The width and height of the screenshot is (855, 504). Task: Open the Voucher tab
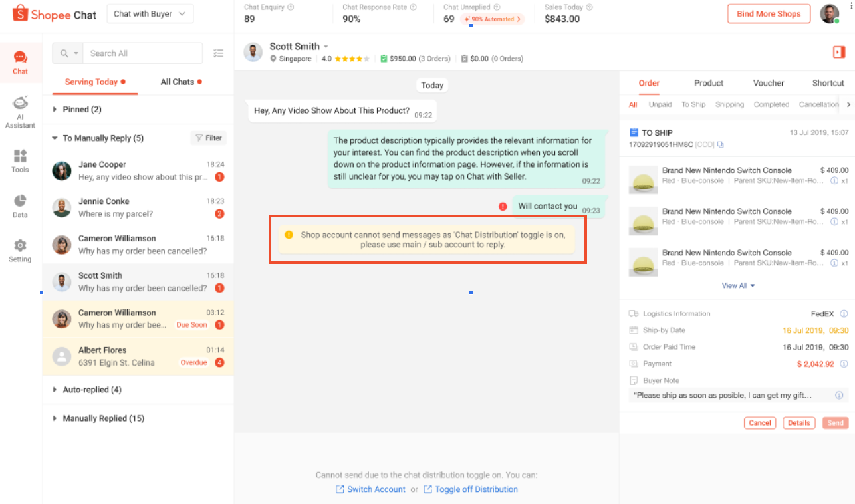point(769,83)
